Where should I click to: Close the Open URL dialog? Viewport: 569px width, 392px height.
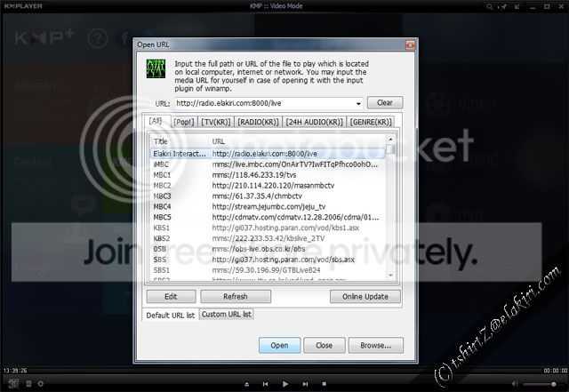click(x=410, y=44)
